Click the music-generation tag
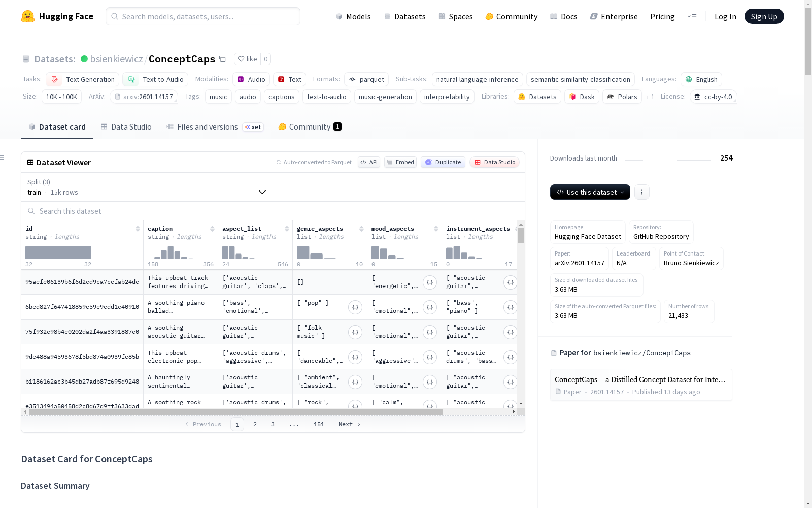Image resolution: width=812 pixels, height=508 pixels. (385, 97)
